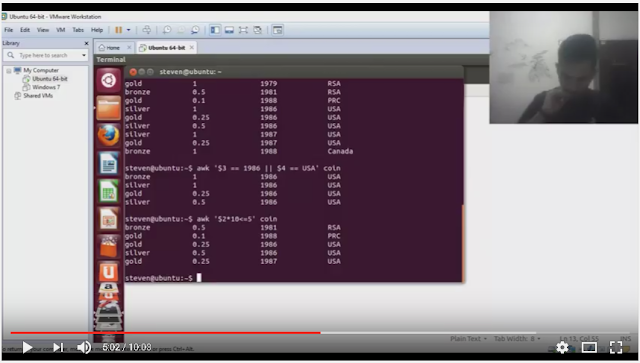
Task: Play the video
Action: click(x=27, y=347)
